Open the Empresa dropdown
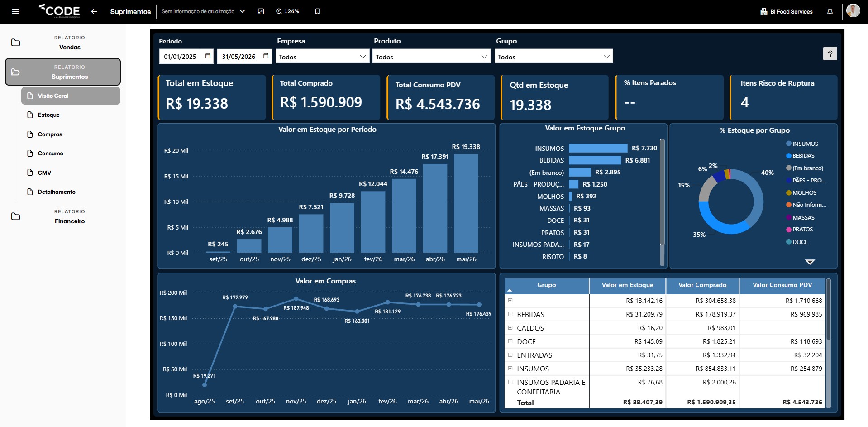Image resolution: width=868 pixels, height=427 pixels. tap(322, 57)
